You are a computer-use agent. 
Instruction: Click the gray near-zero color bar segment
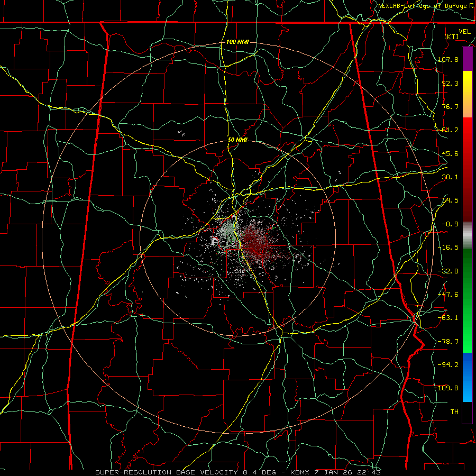(x=467, y=235)
